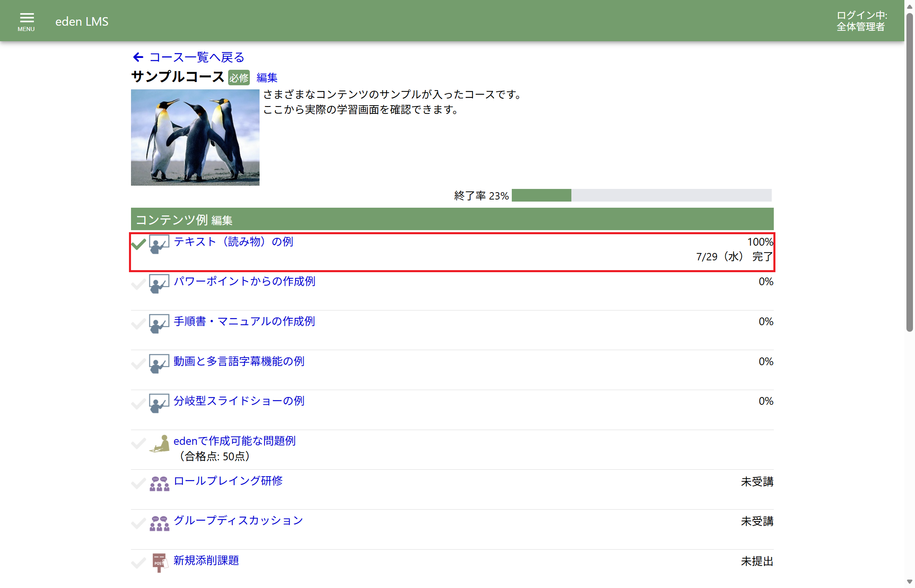Click the サンプルコース course title
Screen dimensions: 915x588
coord(178,77)
